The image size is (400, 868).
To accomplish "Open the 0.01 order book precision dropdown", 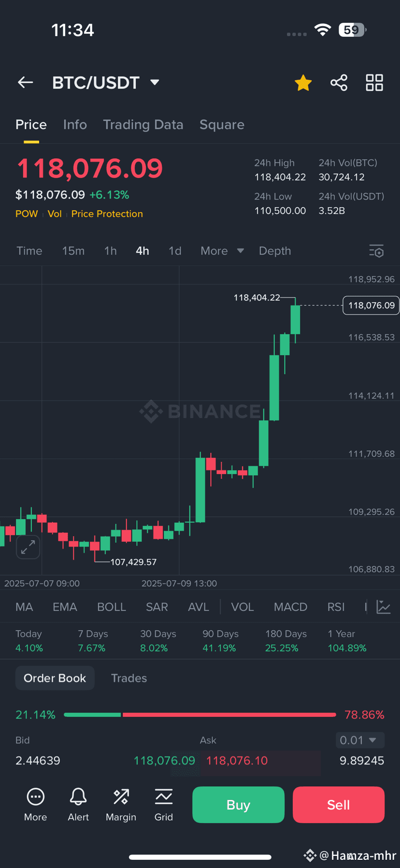I will pyautogui.click(x=360, y=740).
